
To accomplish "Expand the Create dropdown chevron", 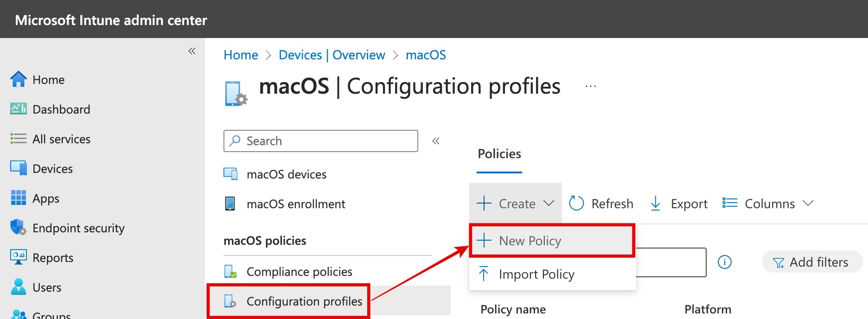I will [x=549, y=203].
